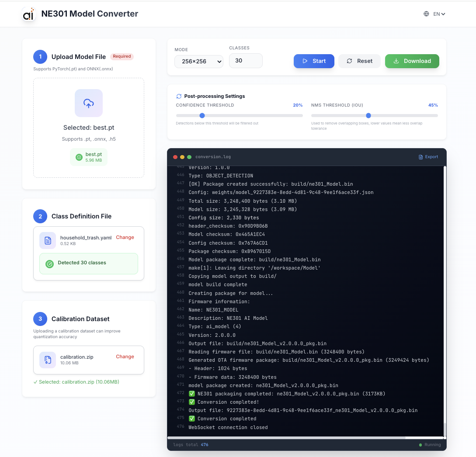Reset the conversion settings
The width and height of the screenshot is (476, 457).
click(x=359, y=61)
